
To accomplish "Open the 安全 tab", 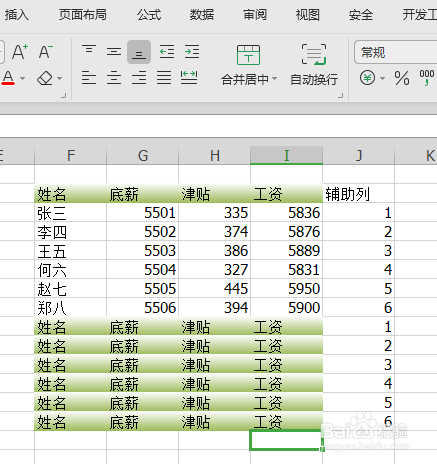I will coord(361,15).
